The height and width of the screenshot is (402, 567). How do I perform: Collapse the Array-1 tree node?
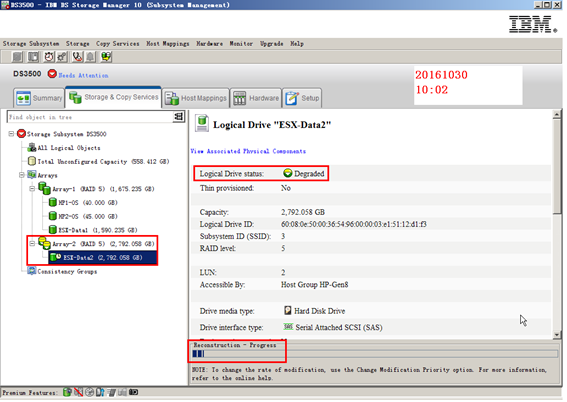(32, 189)
